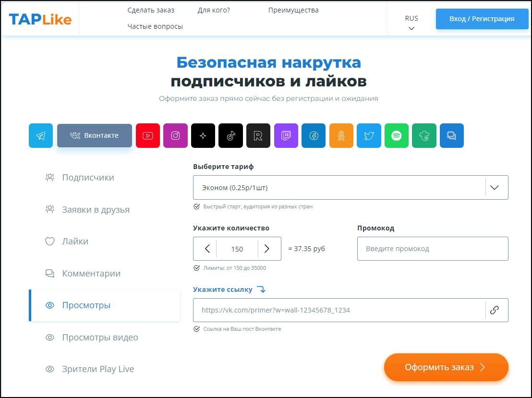Pick the Spotify platform icon
The image size is (532, 398).
pyautogui.click(x=396, y=136)
